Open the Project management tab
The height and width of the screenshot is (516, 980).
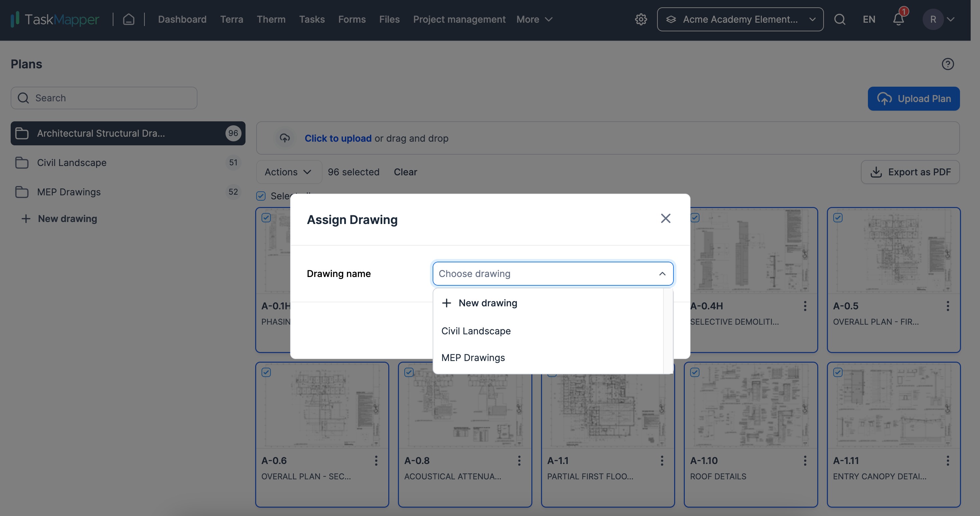pos(459,19)
